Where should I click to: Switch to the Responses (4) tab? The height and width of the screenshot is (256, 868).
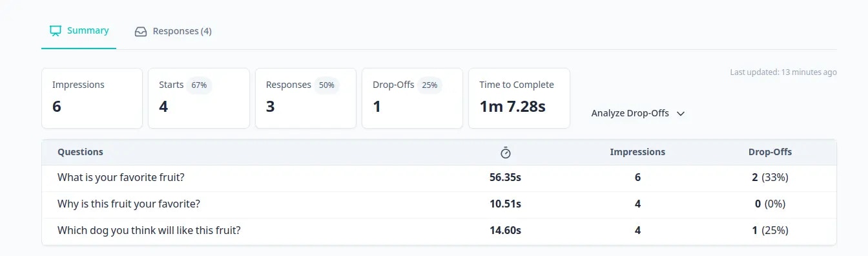point(173,31)
